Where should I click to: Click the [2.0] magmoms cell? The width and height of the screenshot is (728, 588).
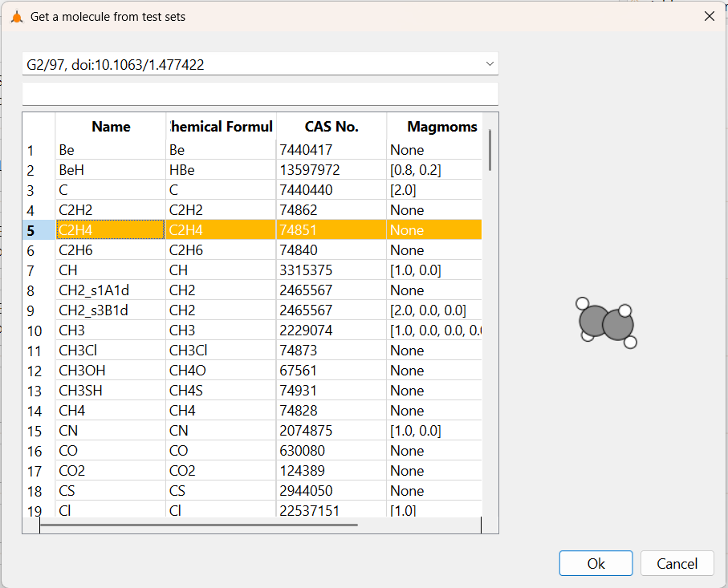click(434, 190)
